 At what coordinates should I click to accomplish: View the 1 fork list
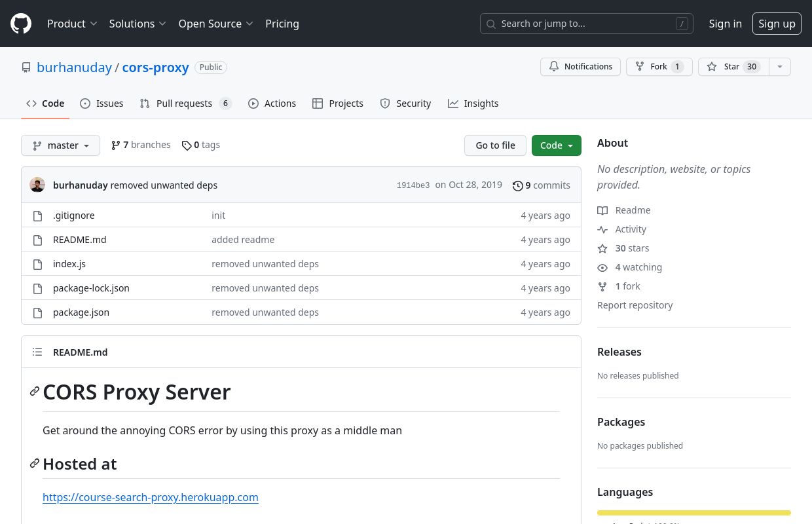coord(619,286)
